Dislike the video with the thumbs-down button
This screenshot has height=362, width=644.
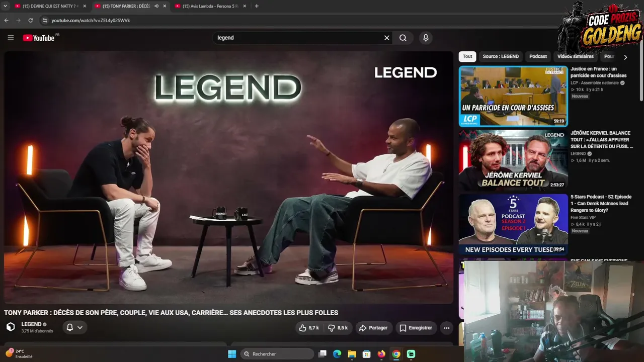tap(338, 328)
